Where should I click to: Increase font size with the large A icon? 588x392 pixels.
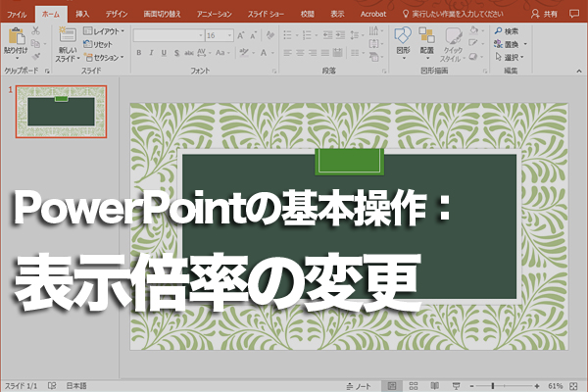click(241, 35)
